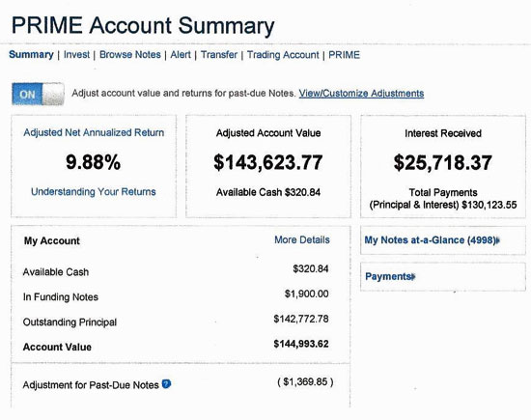Open the Summary tab
This screenshot has height=420, width=531.
coord(31,54)
